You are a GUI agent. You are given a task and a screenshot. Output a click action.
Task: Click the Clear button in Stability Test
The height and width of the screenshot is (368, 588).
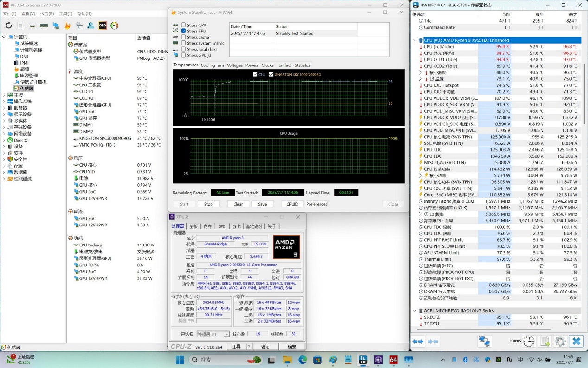[x=238, y=204]
